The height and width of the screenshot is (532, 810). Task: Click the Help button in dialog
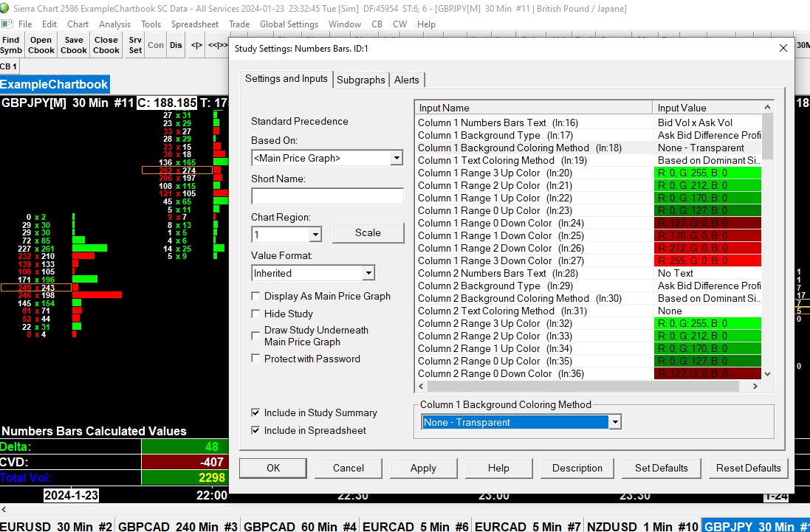click(498, 468)
